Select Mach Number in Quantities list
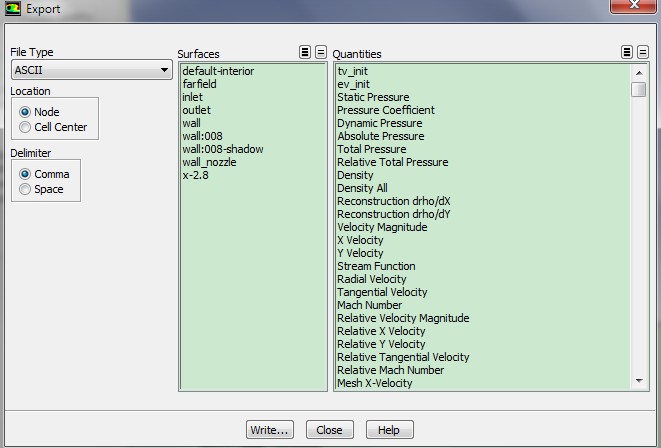This screenshot has width=661, height=448. point(369,305)
